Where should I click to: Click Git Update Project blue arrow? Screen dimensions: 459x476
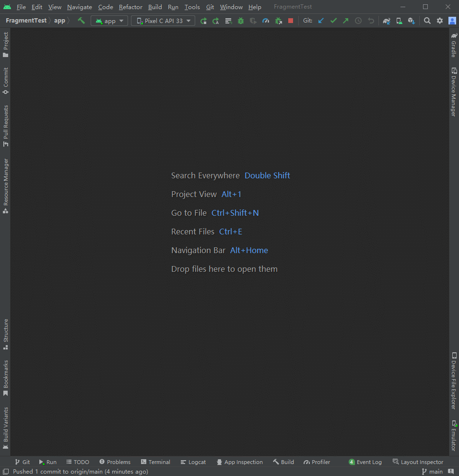(321, 21)
